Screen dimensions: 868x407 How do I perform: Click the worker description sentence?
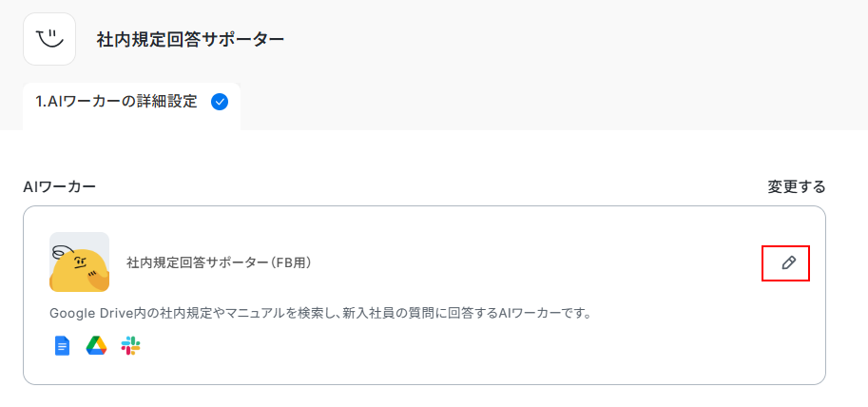321,314
